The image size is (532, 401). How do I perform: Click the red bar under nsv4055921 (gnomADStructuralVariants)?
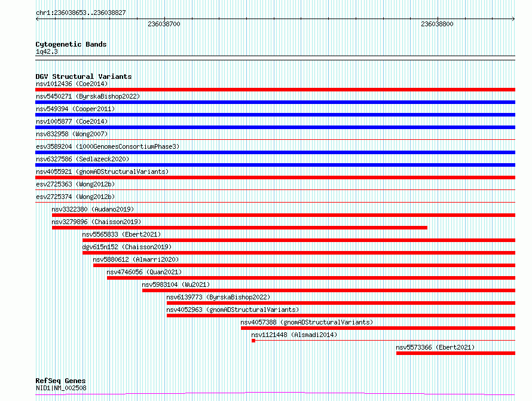click(275, 177)
